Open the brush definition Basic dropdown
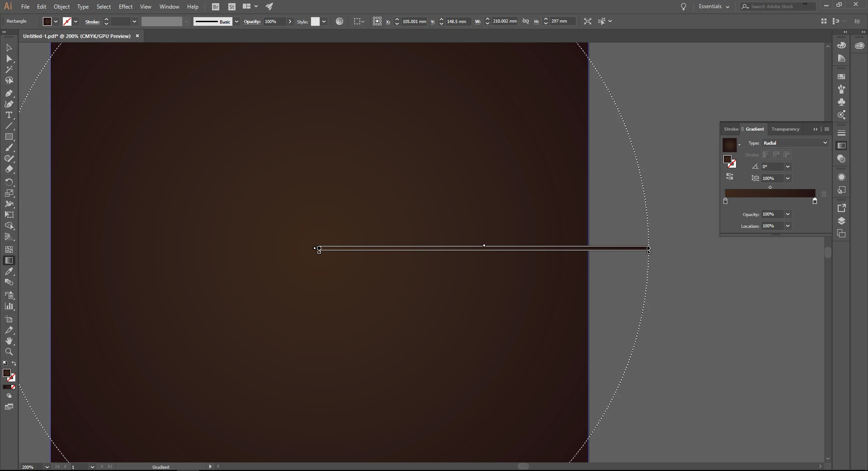This screenshot has width=868, height=471. click(236, 22)
